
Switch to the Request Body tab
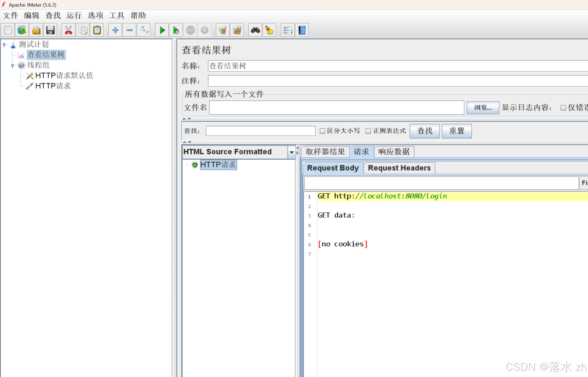click(x=333, y=168)
